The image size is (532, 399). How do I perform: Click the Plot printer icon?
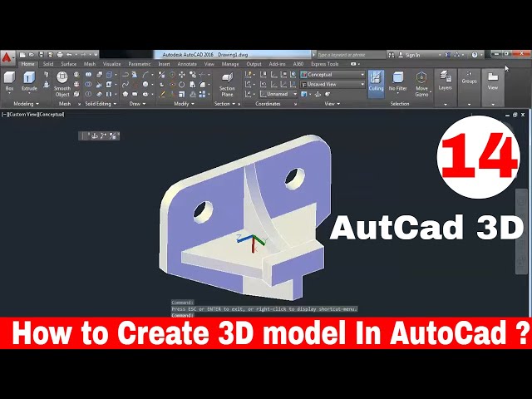pyautogui.click(x=60, y=55)
